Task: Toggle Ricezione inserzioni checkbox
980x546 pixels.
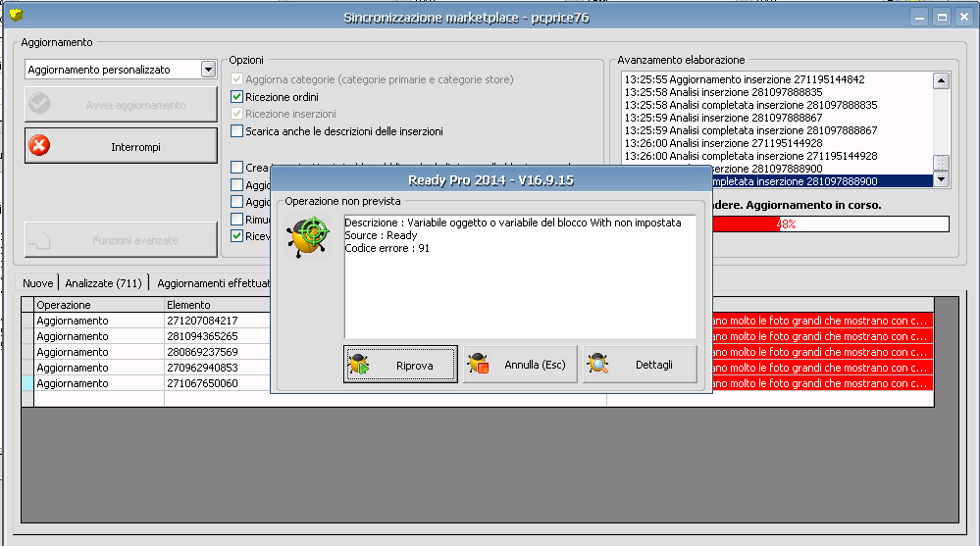Action: 236,114
